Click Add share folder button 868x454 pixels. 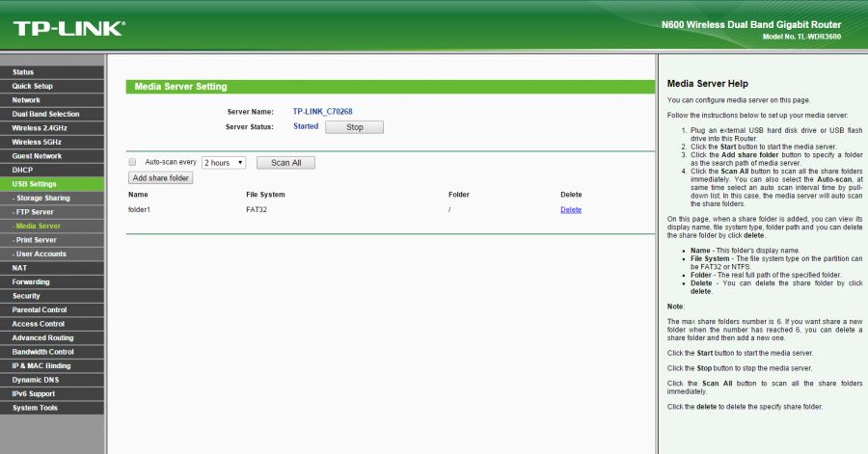pos(161,178)
